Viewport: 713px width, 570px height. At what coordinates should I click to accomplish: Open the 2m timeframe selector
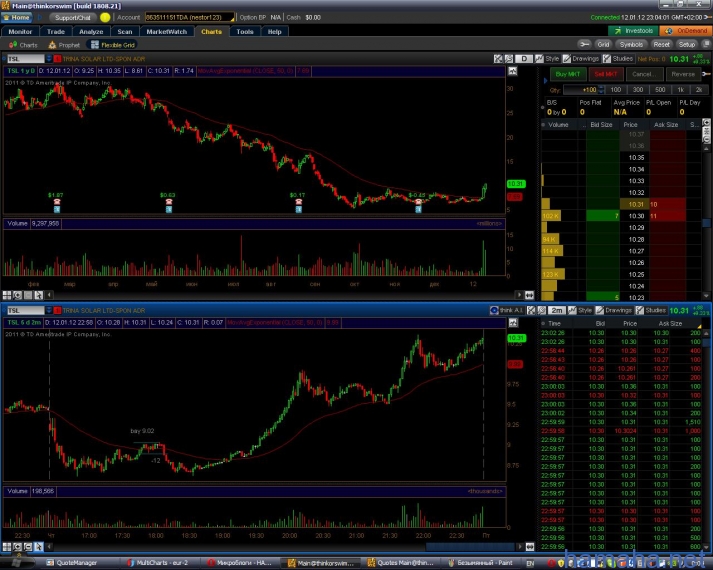[x=557, y=311]
